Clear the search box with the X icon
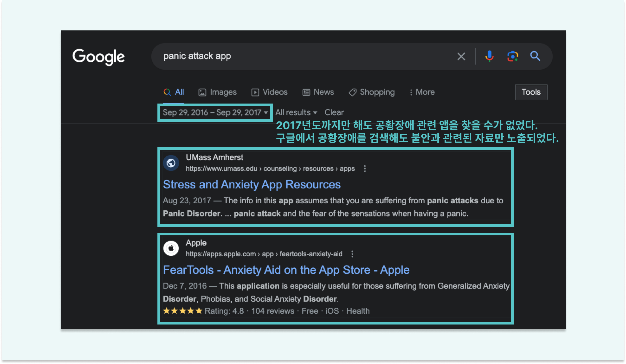The image size is (626, 364). pos(461,56)
